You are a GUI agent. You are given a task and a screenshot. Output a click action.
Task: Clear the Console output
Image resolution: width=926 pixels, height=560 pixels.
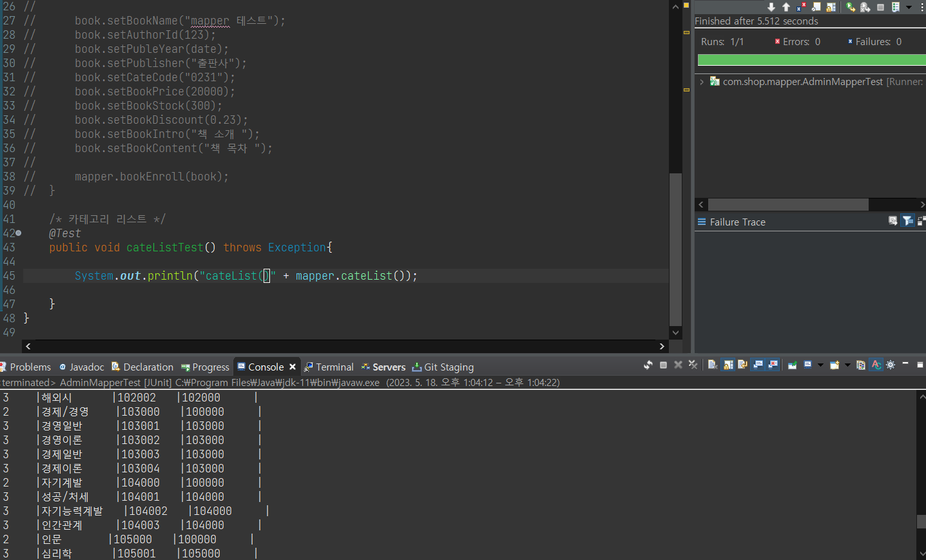click(x=712, y=365)
